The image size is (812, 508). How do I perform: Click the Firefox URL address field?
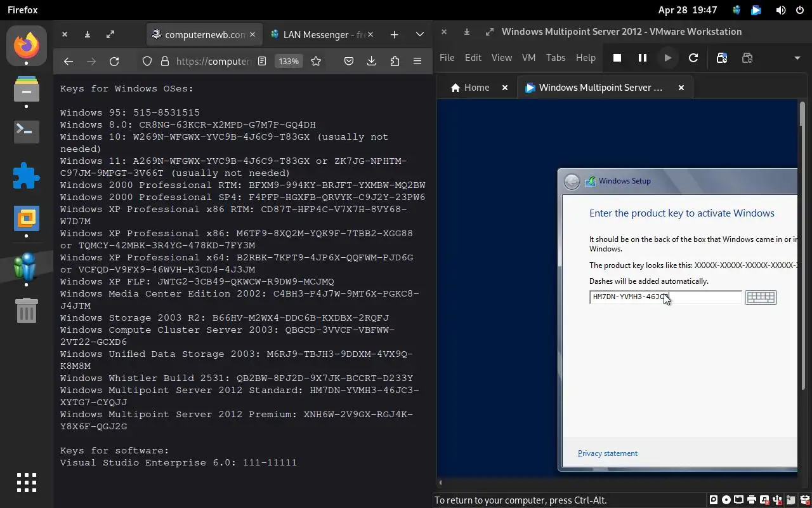pyautogui.click(x=213, y=61)
